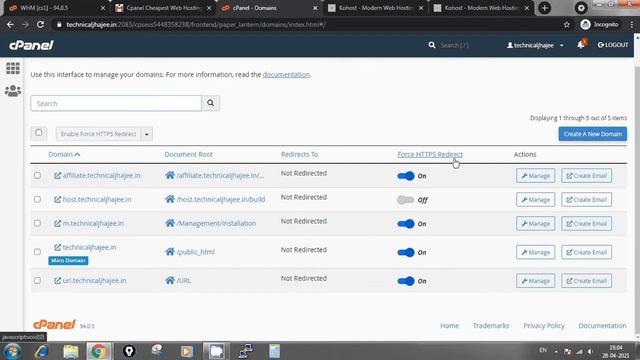This screenshot has width=640, height=360.
Task: Select affiliate.technicaljhajee.in row checkbox
Action: click(37, 175)
